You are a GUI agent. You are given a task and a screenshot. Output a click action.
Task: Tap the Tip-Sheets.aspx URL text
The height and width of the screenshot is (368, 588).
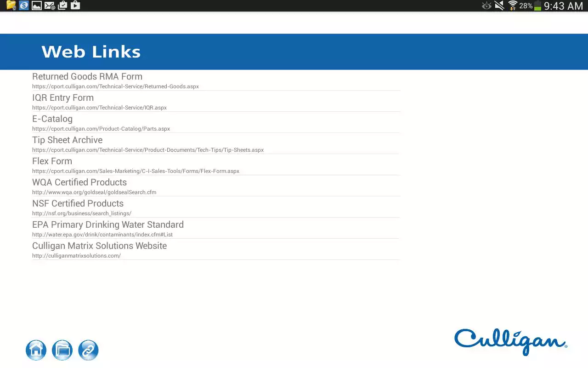(148, 150)
